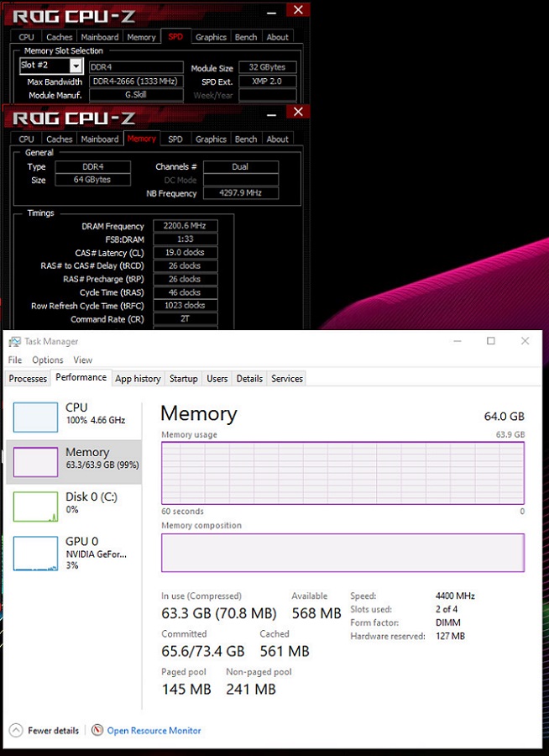Click the Non-paged pool 241 MB value
The width and height of the screenshot is (549, 756).
tap(251, 689)
